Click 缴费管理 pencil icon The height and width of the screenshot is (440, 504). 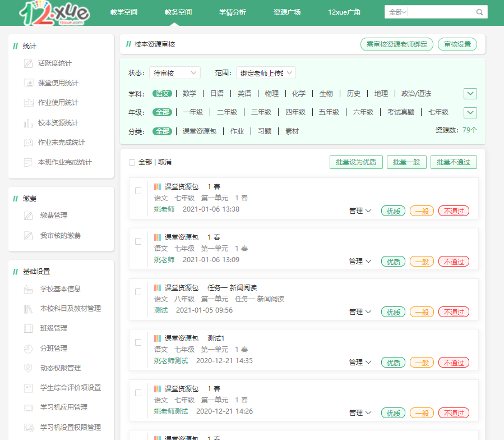pyautogui.click(x=28, y=216)
